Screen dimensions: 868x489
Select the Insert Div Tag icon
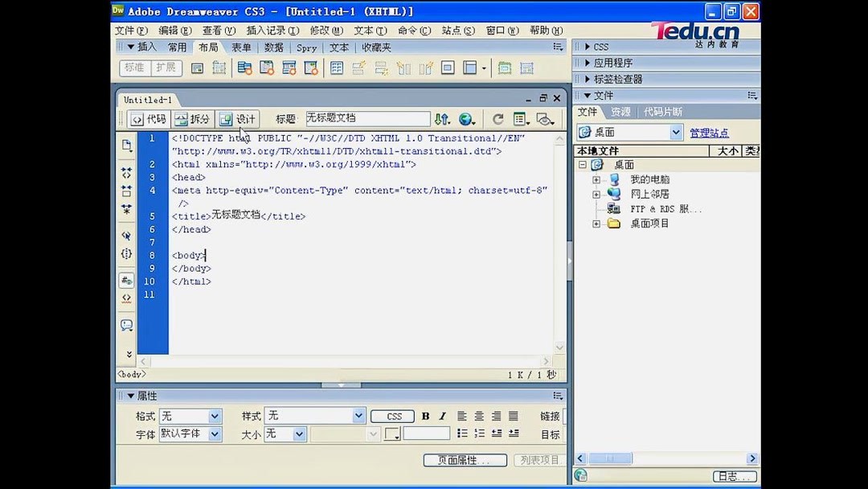coord(197,68)
